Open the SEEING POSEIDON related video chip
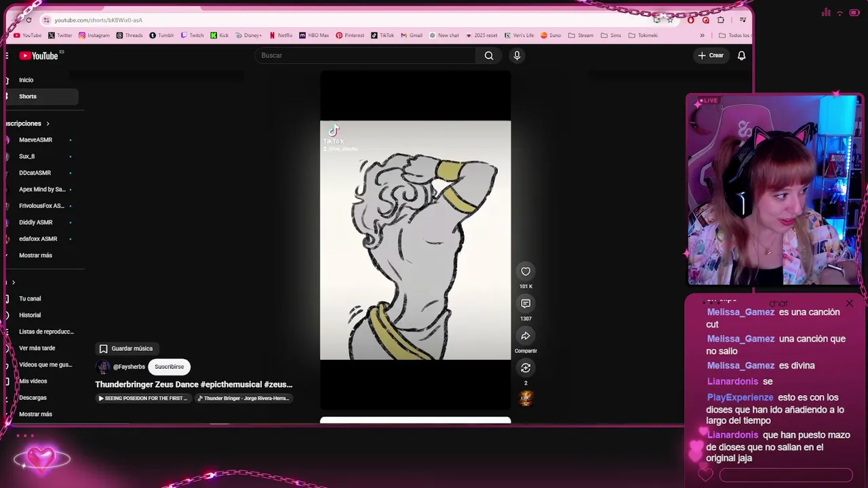The image size is (868, 488). tap(143, 399)
